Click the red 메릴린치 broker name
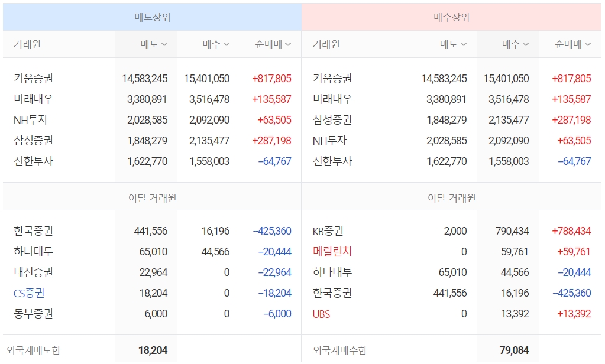This screenshot has height=364, width=605. (x=332, y=251)
